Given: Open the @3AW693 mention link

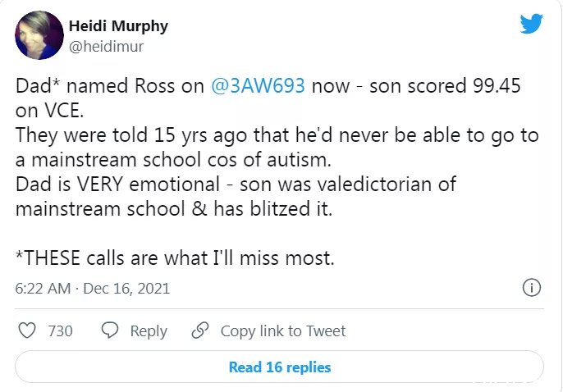Looking at the screenshot, I should (258, 86).
